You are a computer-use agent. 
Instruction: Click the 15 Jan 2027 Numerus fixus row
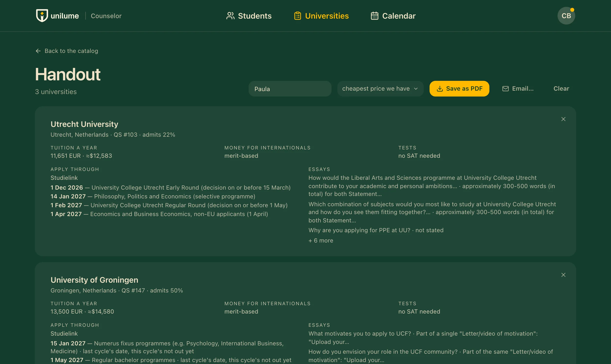(x=167, y=347)
